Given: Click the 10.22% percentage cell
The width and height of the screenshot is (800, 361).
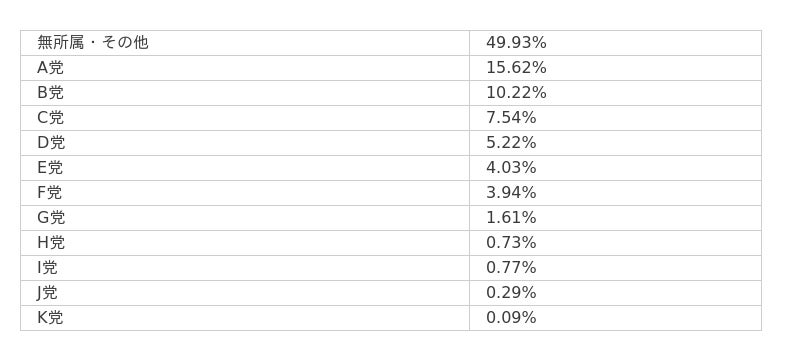Looking at the screenshot, I should 615,93.
